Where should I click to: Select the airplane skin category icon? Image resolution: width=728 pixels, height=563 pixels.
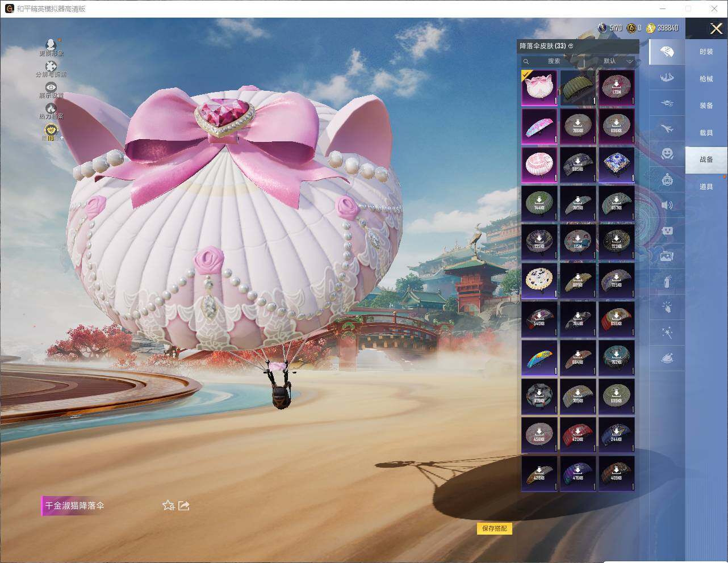(667, 129)
